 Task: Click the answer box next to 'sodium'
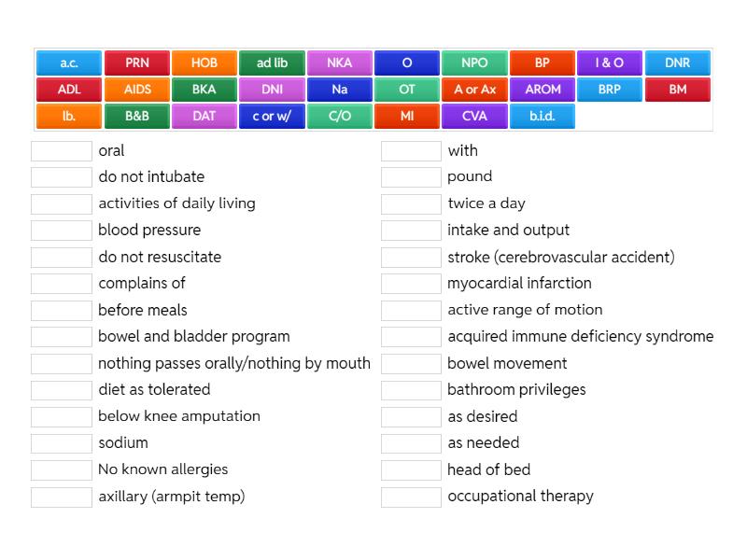[60, 443]
